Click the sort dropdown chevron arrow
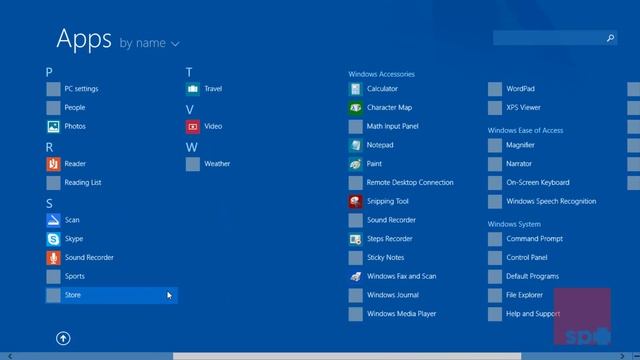Viewport: 640px width, 360px height. [175, 44]
